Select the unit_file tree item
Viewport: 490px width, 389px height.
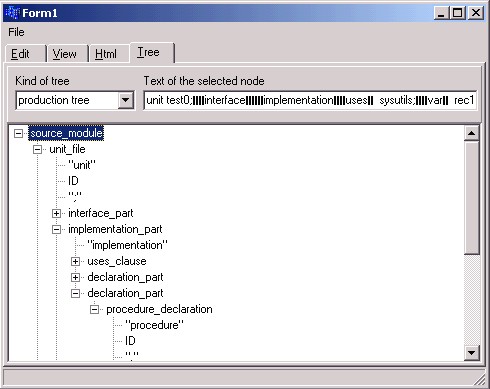coord(67,149)
